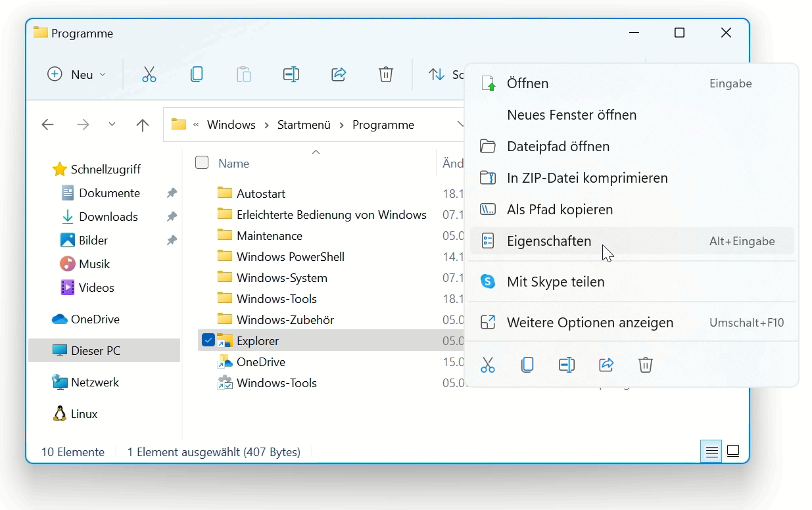Click the Delete trash icon in the toolbar

point(386,74)
